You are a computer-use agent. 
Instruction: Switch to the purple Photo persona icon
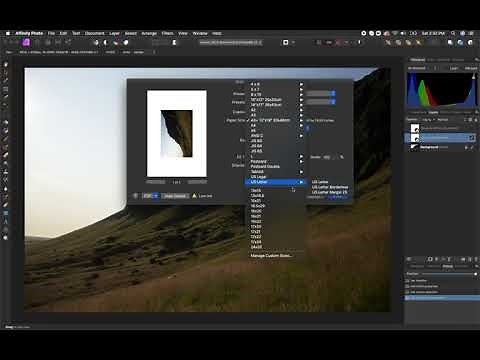(x=26, y=42)
